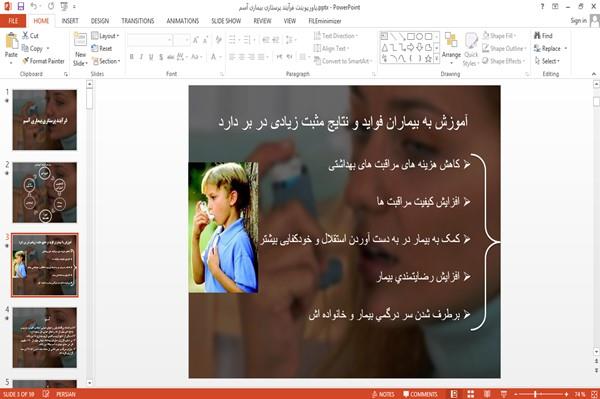Click the spell check icon in status bar
The height and width of the screenshot is (399, 600).
46,394
